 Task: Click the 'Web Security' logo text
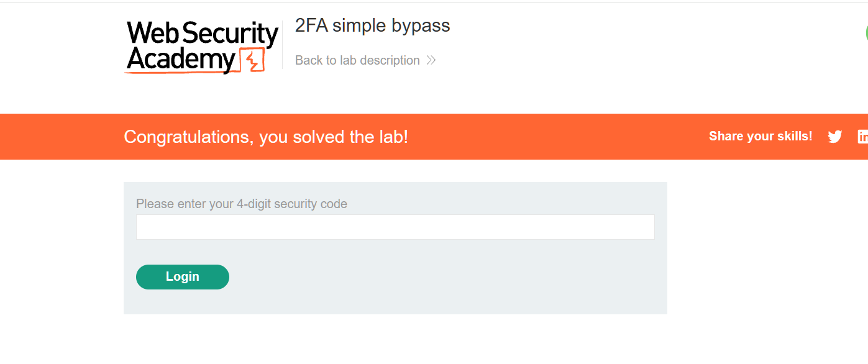(202, 34)
